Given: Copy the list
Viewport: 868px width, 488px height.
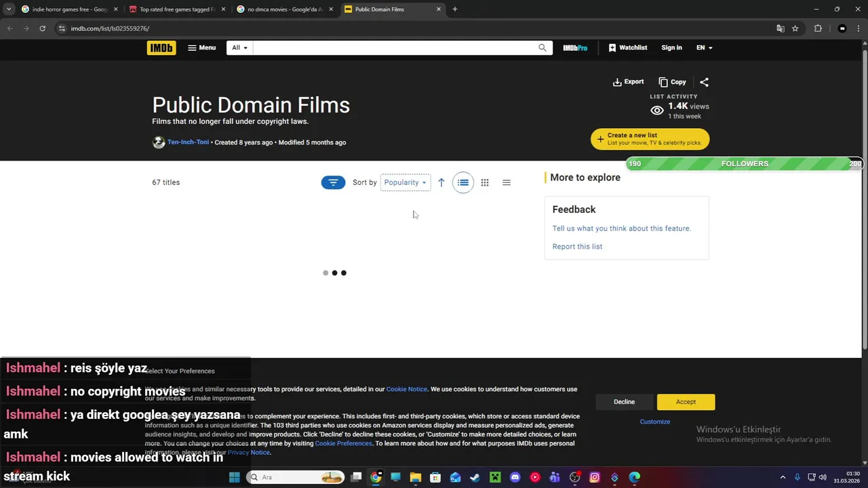Looking at the screenshot, I should tap(672, 82).
